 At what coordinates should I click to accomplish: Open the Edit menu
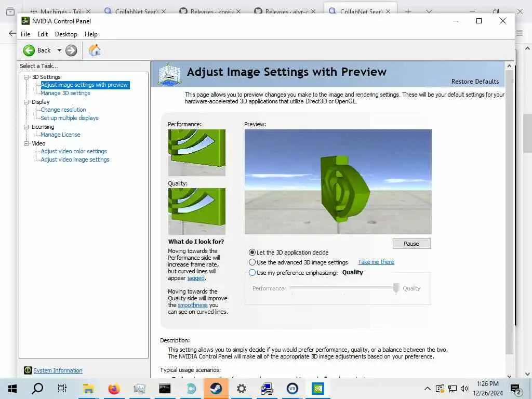tap(43, 34)
